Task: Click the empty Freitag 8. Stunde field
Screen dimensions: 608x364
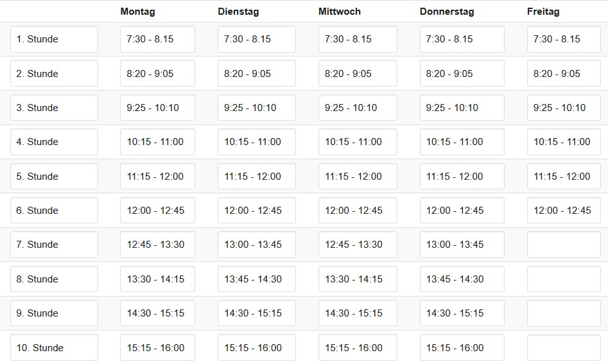Action: (x=564, y=279)
